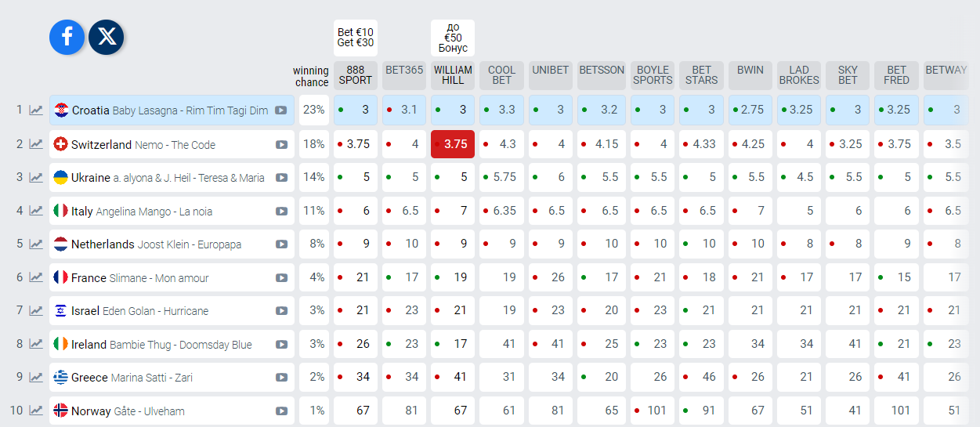The image size is (980, 427).
Task: Open the Ukraine Teresa & Maria entry
Action: pos(172,178)
